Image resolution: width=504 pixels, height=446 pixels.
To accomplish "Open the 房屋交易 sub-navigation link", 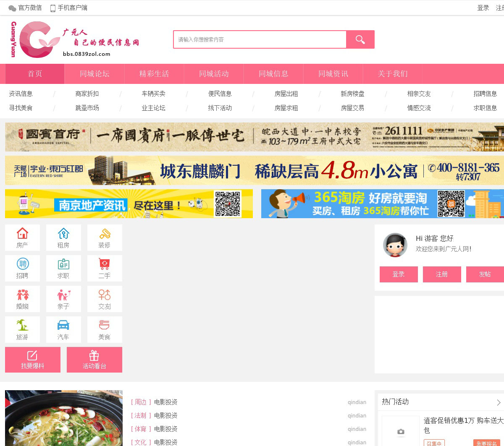I will click(x=352, y=108).
